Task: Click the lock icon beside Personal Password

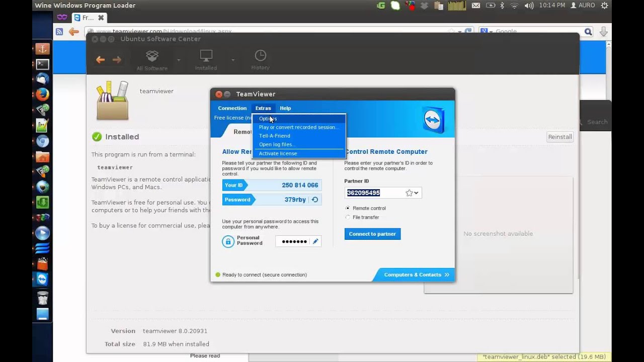Action: (228, 241)
